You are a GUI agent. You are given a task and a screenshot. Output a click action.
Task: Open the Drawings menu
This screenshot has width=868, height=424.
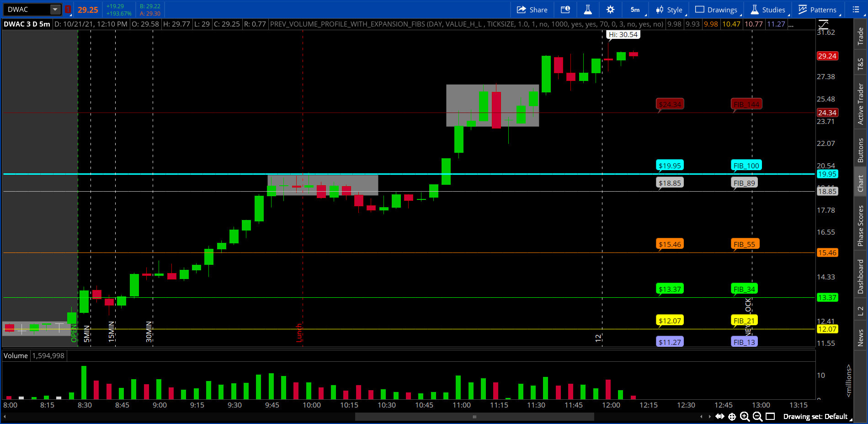[716, 9]
